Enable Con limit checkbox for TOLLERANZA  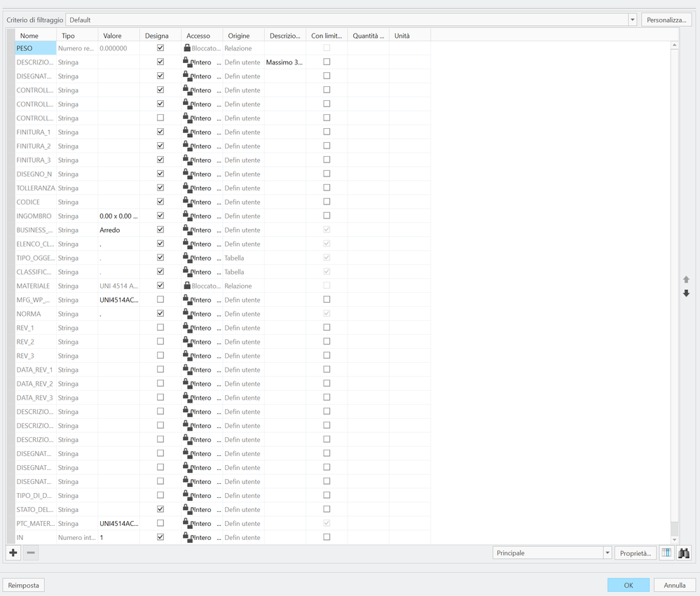point(327,188)
